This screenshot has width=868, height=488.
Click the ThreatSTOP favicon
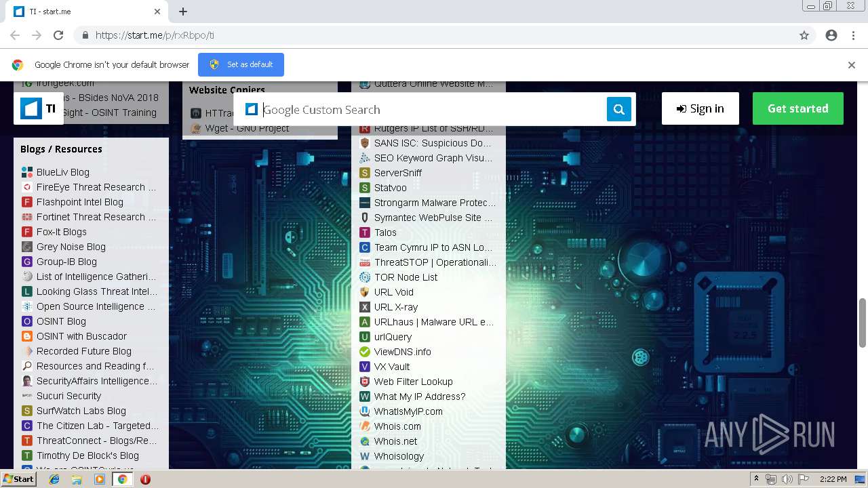pos(365,262)
